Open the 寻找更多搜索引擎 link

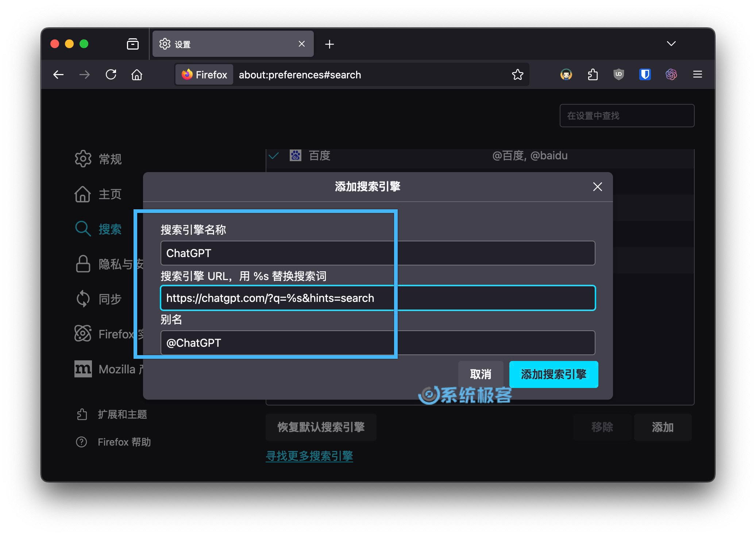pos(309,456)
